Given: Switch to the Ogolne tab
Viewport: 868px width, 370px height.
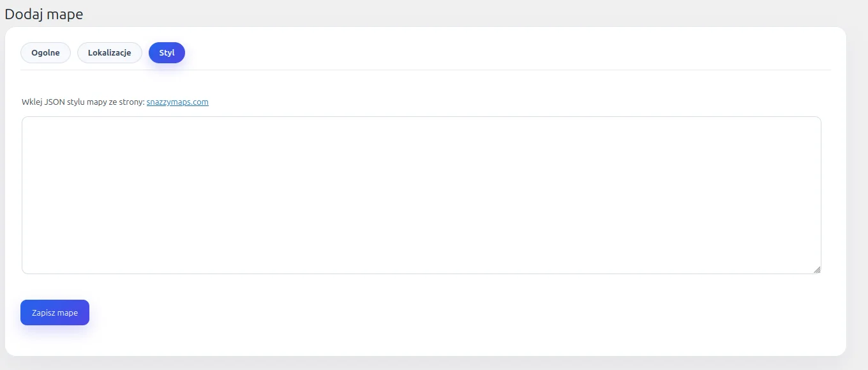Looking at the screenshot, I should coord(45,53).
